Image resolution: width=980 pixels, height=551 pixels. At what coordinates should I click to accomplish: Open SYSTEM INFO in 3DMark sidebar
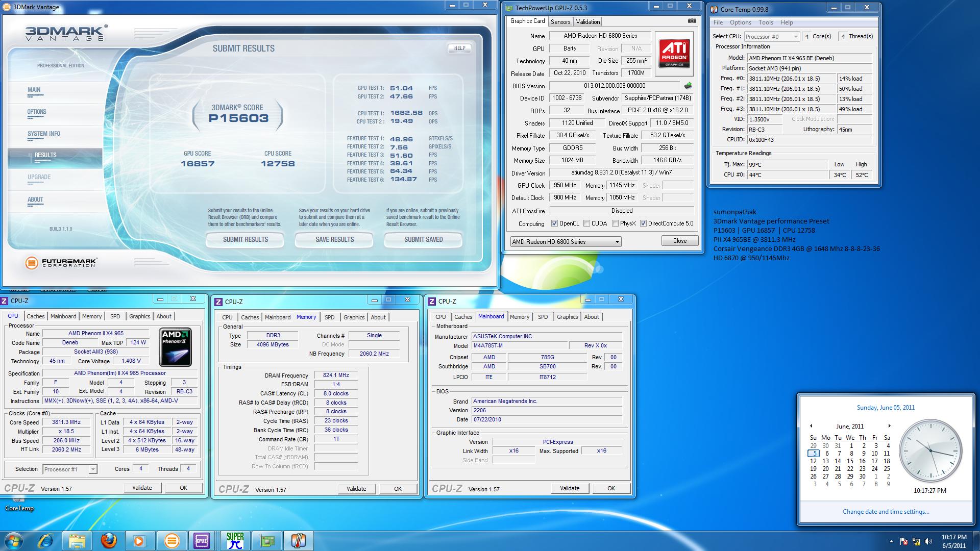(x=44, y=134)
